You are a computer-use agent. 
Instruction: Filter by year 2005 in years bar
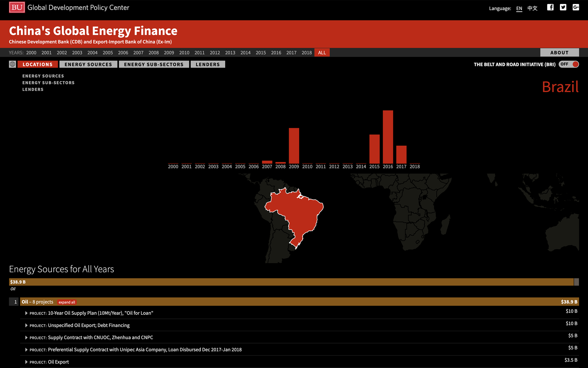pyautogui.click(x=108, y=53)
